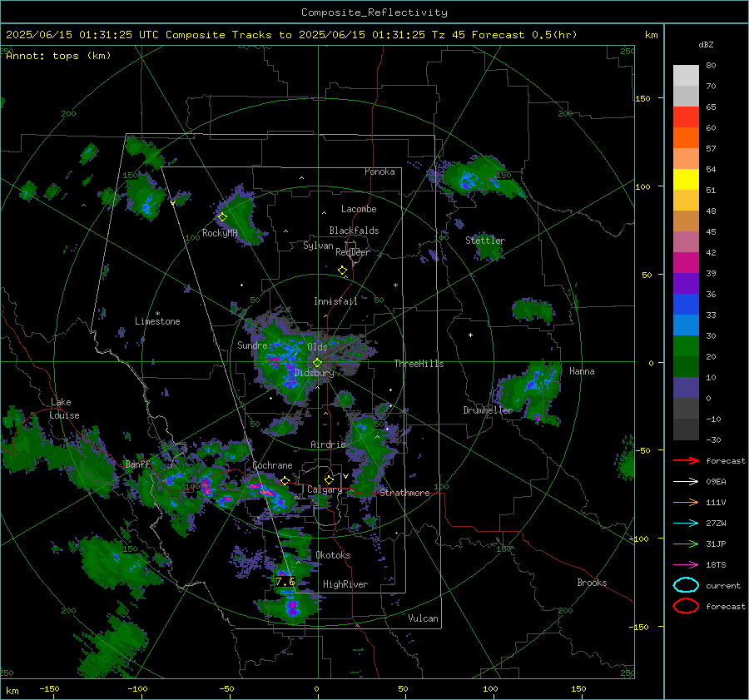Select the green 20–30 dBZ color band

click(x=686, y=346)
